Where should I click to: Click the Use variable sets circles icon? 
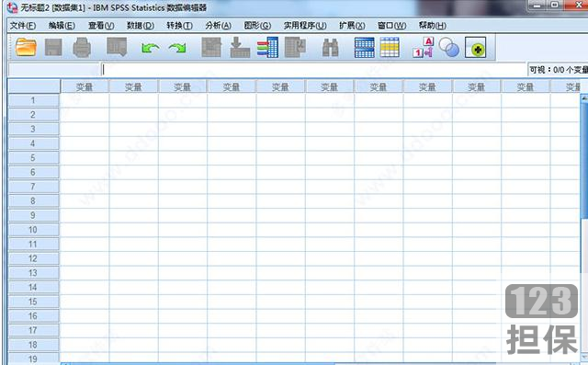pos(449,48)
